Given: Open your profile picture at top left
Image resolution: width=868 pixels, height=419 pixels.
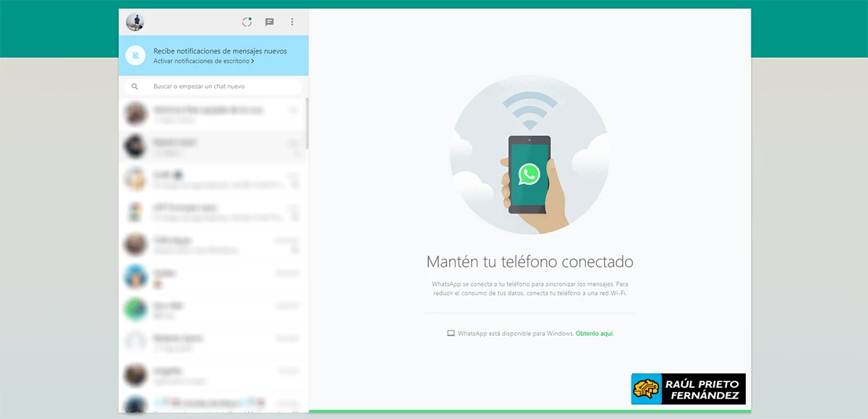Looking at the screenshot, I should pos(135,21).
